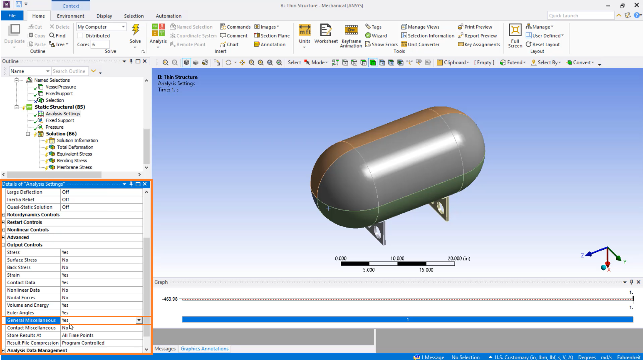
Task: Click the Solve lightning bolt icon
Action: 136,30
